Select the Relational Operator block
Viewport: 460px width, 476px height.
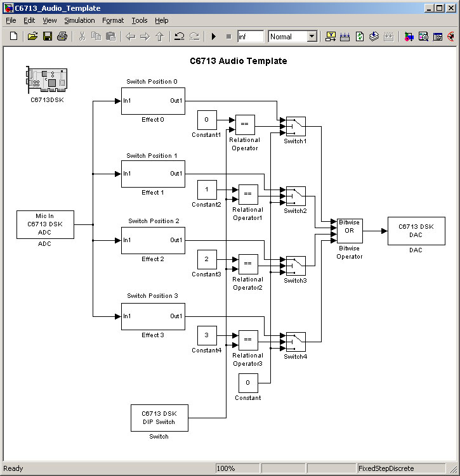pos(245,125)
